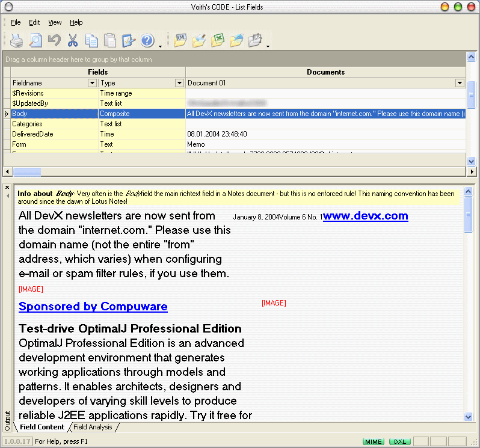Viewport: 480px width, 448px height.
Task: Close the Output panel with X
Action: coord(7,187)
